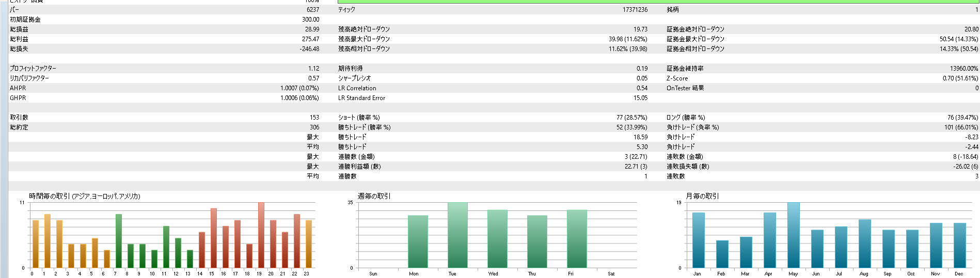Viewport: 980px width, 278px height.
Task: Select the ロング (勝率 %) label
Action: [x=686, y=118]
